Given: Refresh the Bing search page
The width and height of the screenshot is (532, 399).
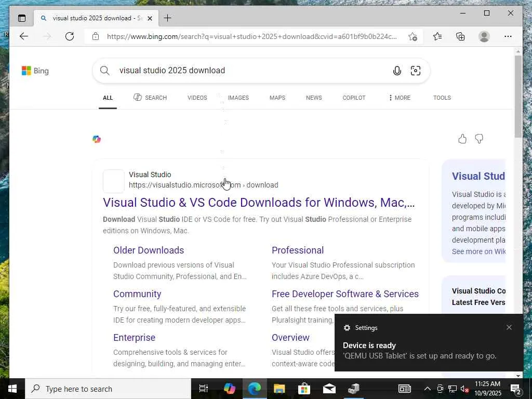Looking at the screenshot, I should click(x=70, y=36).
